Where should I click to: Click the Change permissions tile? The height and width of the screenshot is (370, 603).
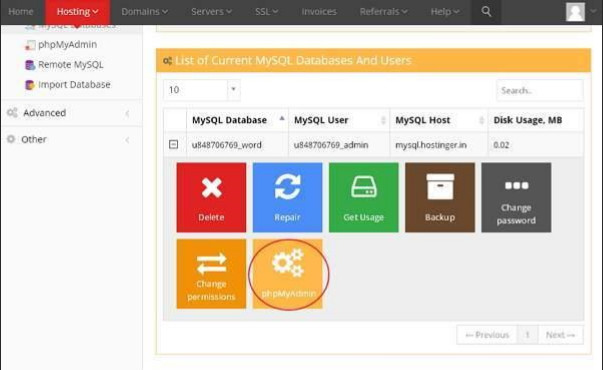211,273
